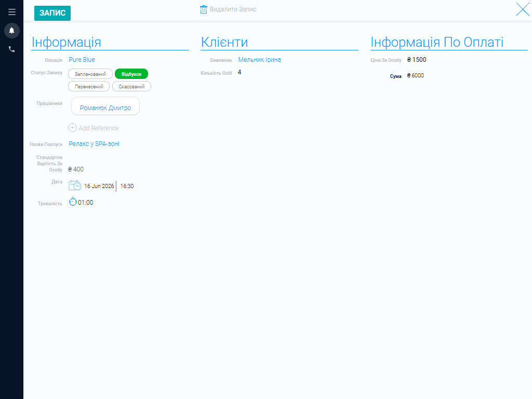Click the duration stopwatch icon
Image resolution: width=532 pixels, height=399 pixels.
[73, 202]
